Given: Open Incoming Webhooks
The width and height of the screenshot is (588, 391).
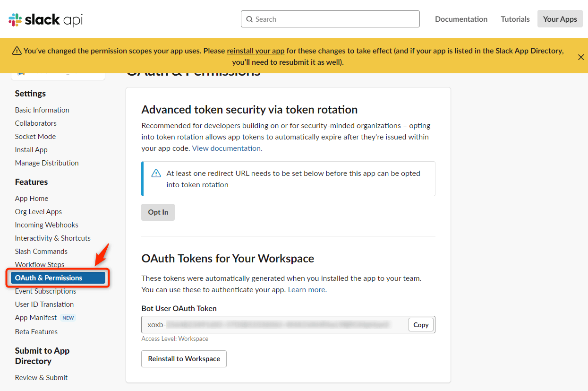Looking at the screenshot, I should click(x=47, y=225).
